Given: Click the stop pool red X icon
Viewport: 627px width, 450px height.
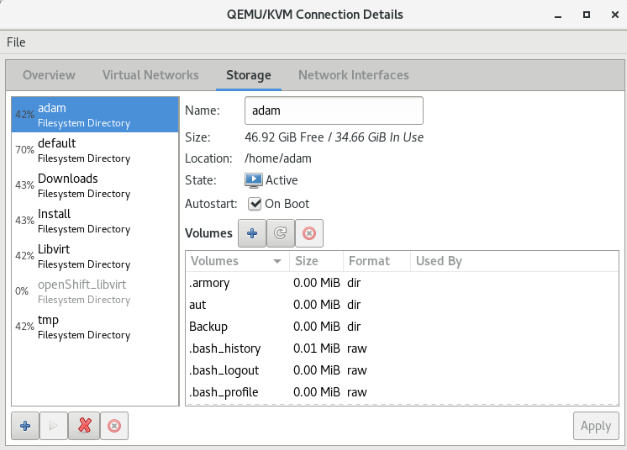Looking at the screenshot, I should (x=84, y=426).
